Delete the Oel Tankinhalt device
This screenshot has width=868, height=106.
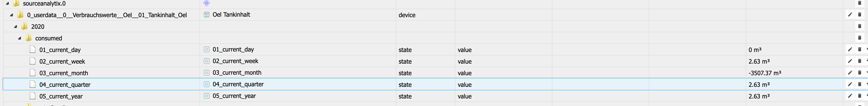860,14
